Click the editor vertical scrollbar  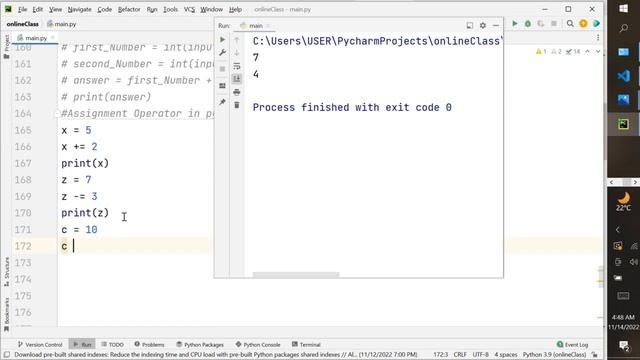604,131
